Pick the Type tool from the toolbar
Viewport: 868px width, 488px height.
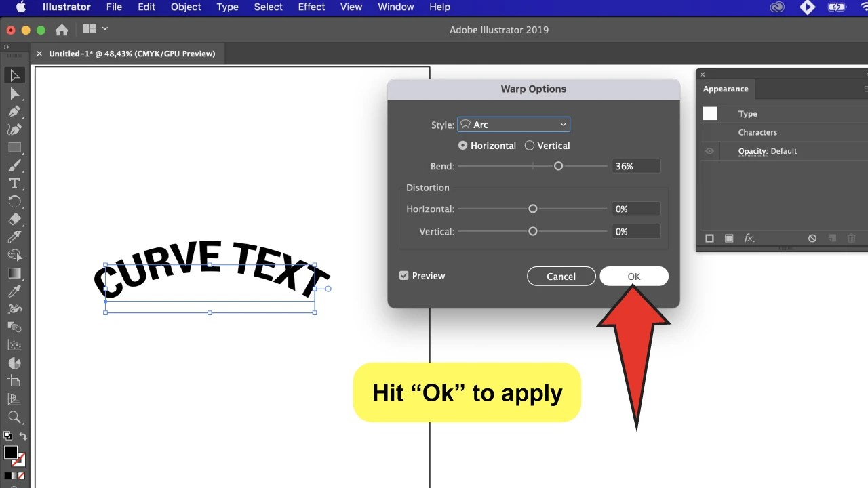tap(15, 183)
